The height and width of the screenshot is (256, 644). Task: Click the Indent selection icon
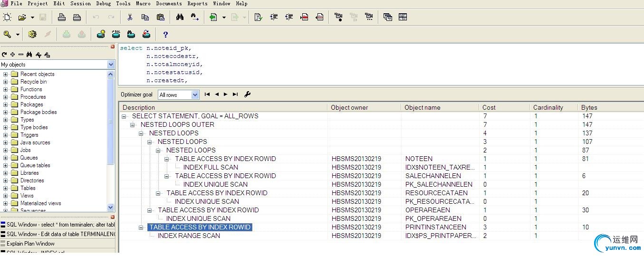click(274, 18)
